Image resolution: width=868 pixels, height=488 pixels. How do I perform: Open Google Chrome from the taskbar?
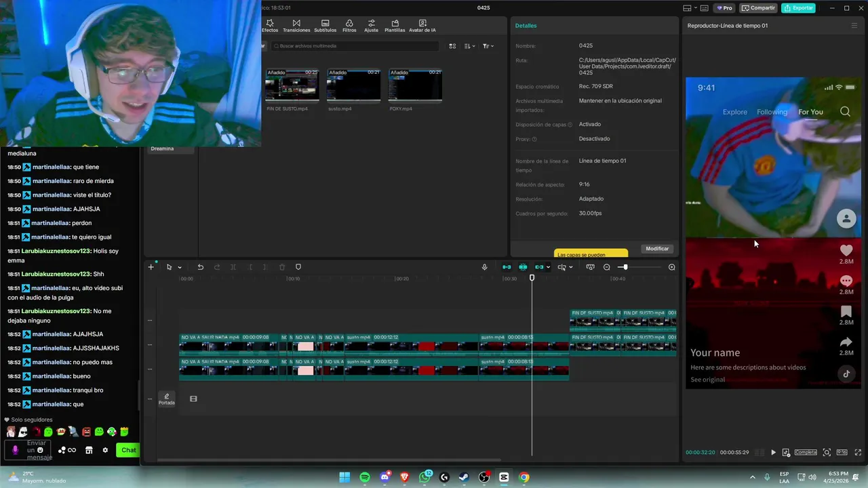click(x=524, y=477)
